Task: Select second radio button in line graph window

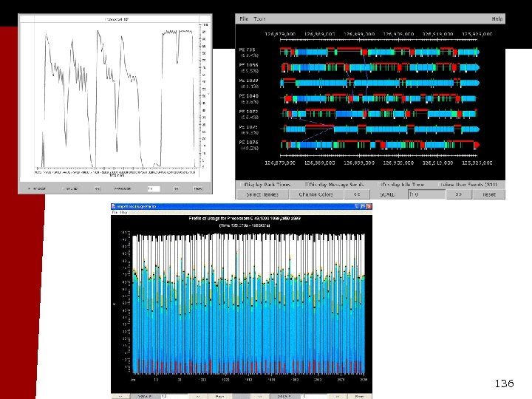Action: [64, 188]
